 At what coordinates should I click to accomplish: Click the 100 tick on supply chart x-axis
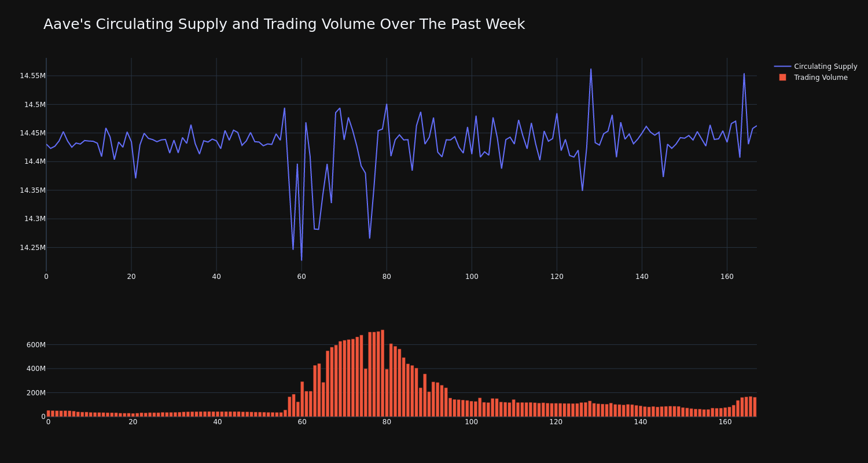[472, 277]
